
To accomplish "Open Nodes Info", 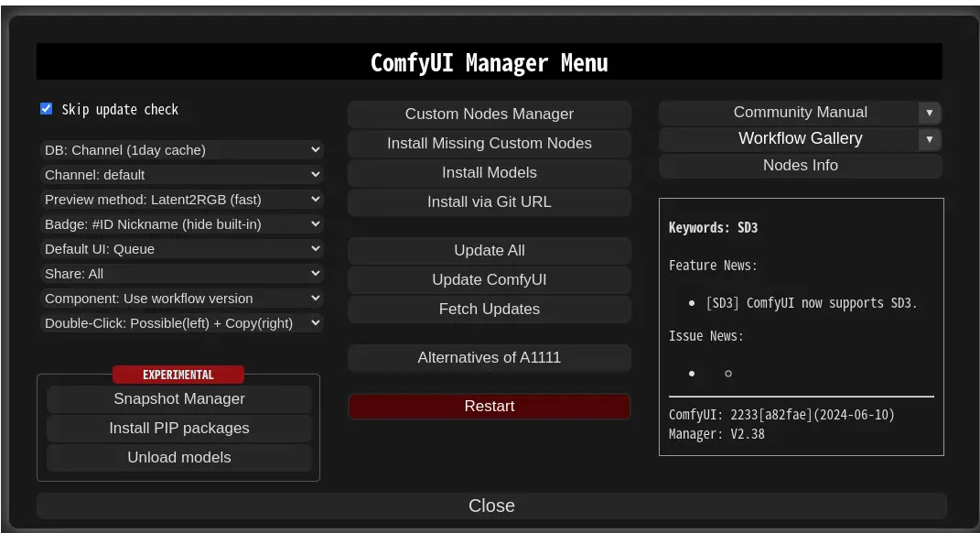I will (801, 166).
